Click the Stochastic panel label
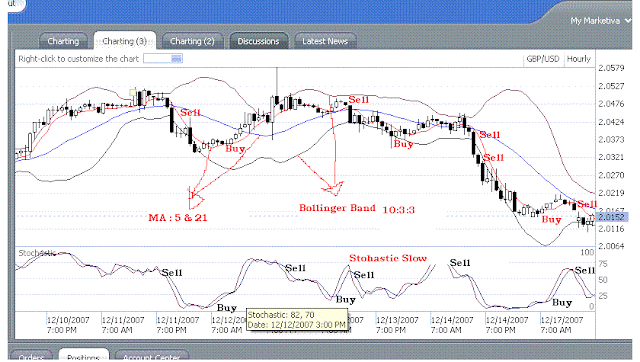 (x=37, y=253)
